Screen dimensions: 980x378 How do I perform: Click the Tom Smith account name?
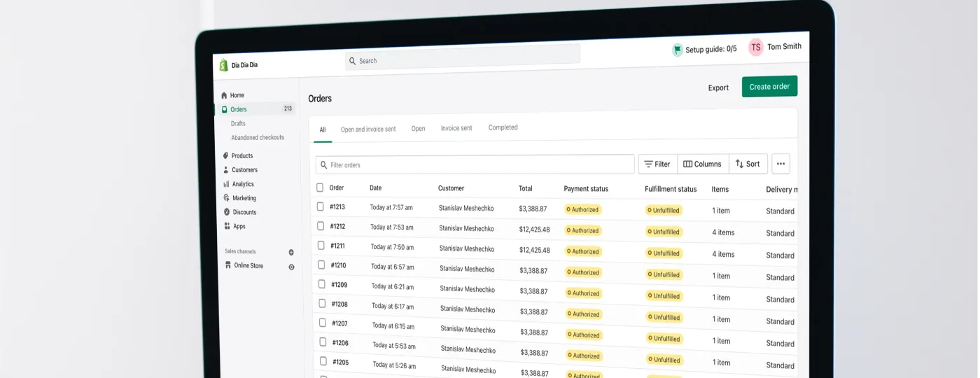click(784, 47)
